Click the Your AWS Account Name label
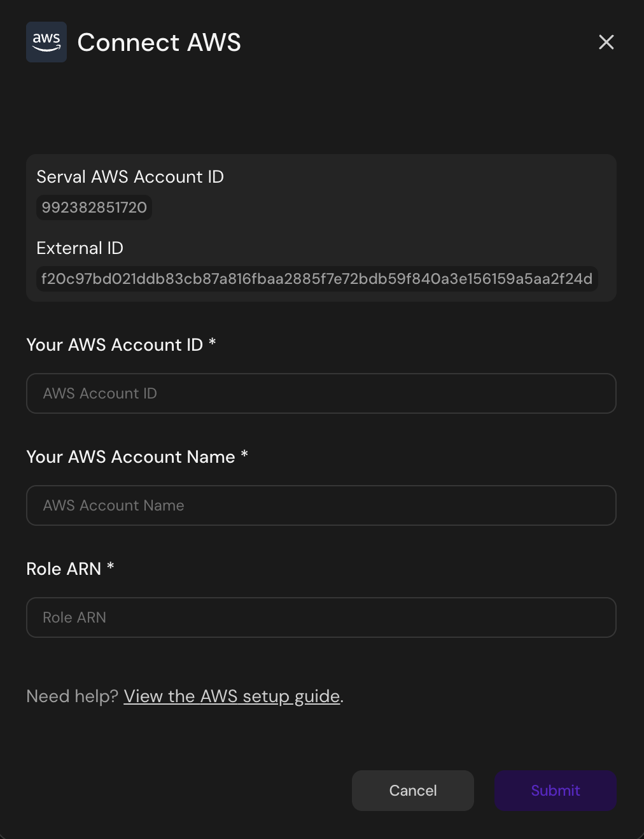 tap(136, 456)
